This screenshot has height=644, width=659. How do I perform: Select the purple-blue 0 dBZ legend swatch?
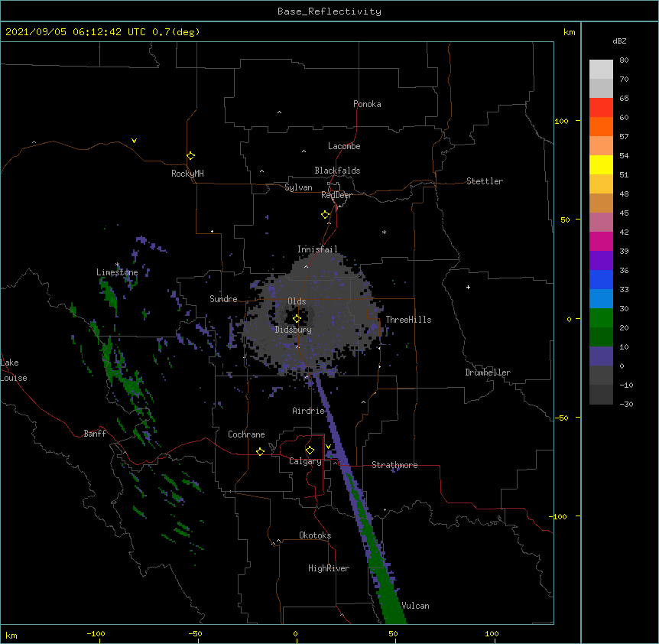pyautogui.click(x=601, y=356)
